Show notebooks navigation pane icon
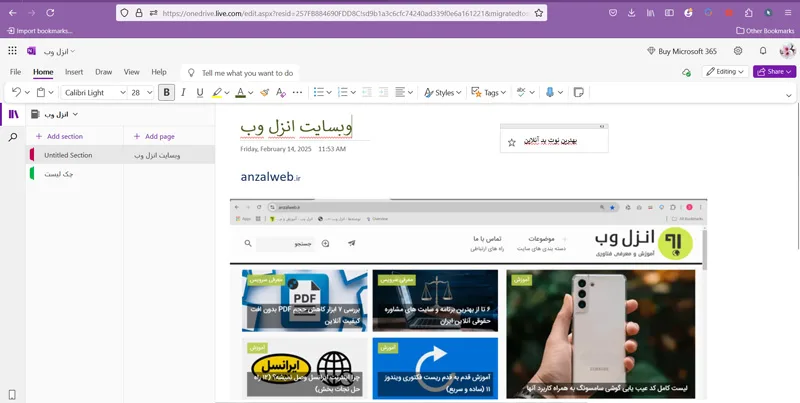 13,114
